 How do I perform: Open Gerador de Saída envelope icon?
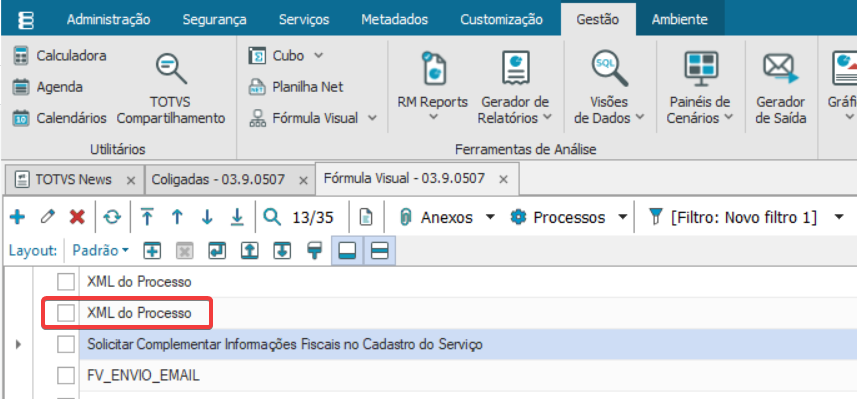(x=780, y=69)
